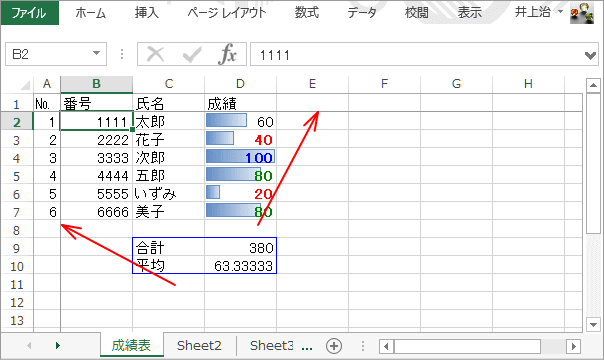Open the Name Box dropdown arrow
604x360 pixels.
(x=97, y=54)
